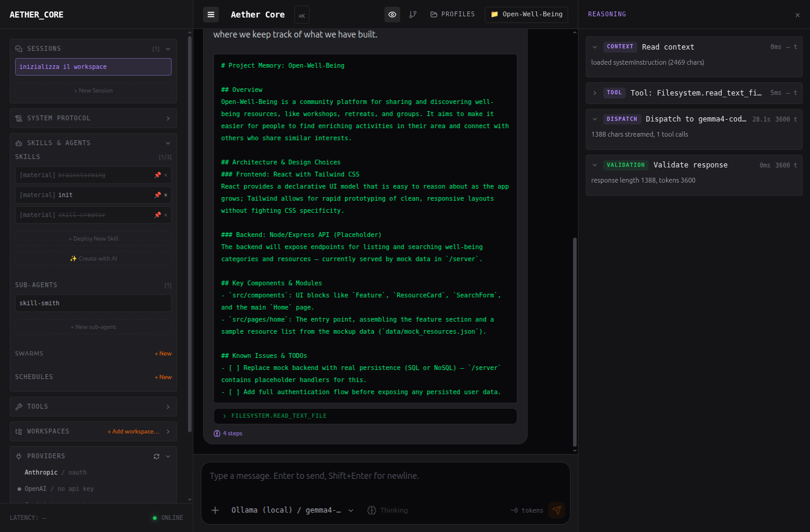This screenshot has height=532, width=810.
Task: Toggle the sidebar with the hamburger menu icon
Action: click(211, 15)
